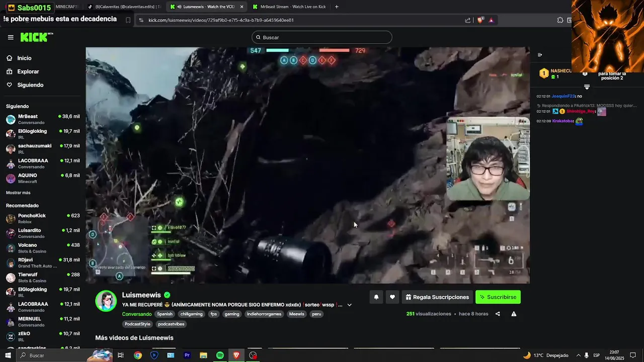This screenshot has width=644, height=362.
Task: Open Volcano Slots & Casino channel
Action: point(43,248)
